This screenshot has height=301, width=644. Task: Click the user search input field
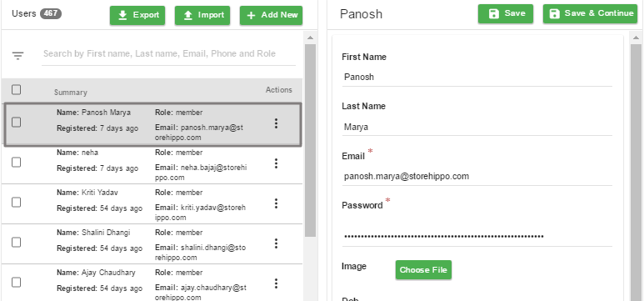[x=169, y=54]
